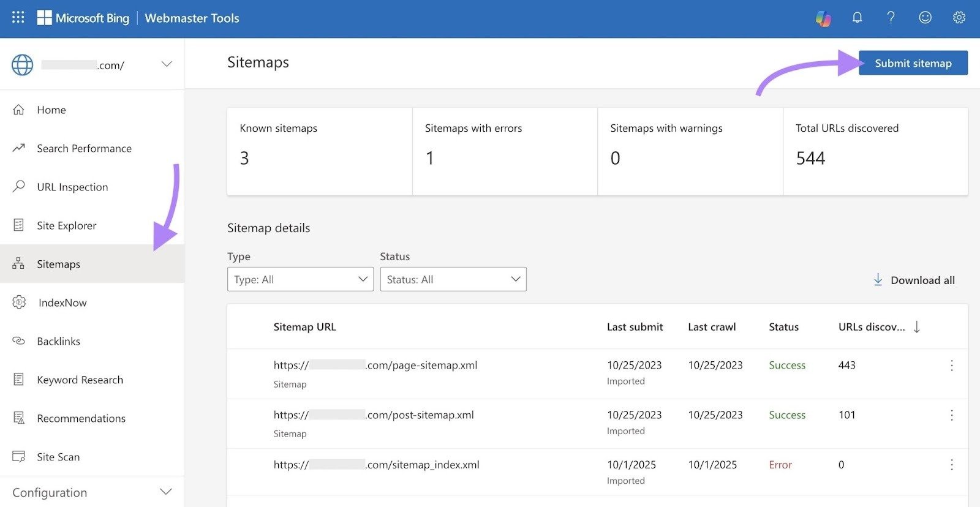
Task: Expand the site selector dropdown chevron
Action: [166, 64]
